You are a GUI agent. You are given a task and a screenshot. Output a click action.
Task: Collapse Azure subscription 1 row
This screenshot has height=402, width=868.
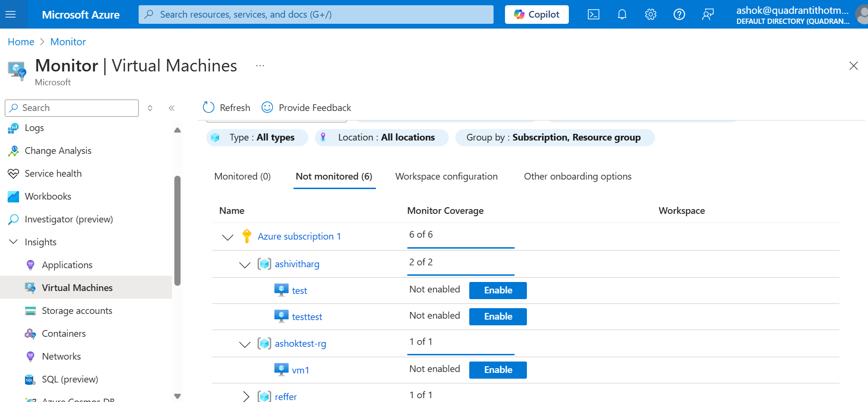228,237
